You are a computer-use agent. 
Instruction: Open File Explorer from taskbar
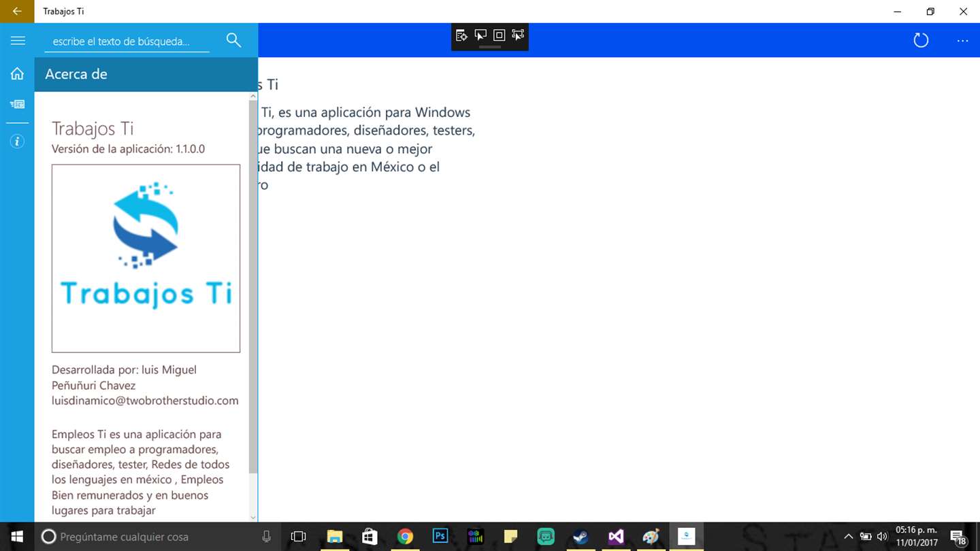click(x=334, y=537)
